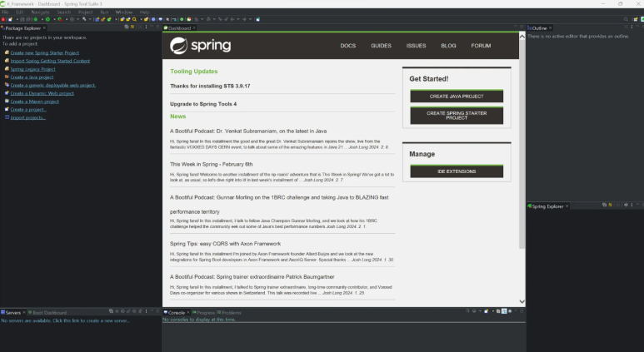The width and height of the screenshot is (644, 352).
Task: Click the New wizard toolbar icon
Action: 10,19
